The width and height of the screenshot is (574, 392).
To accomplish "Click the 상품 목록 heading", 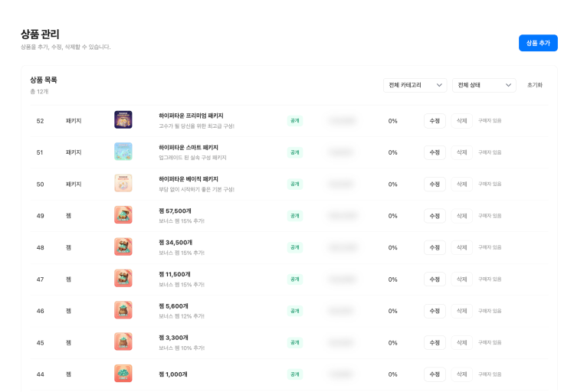I will (44, 80).
